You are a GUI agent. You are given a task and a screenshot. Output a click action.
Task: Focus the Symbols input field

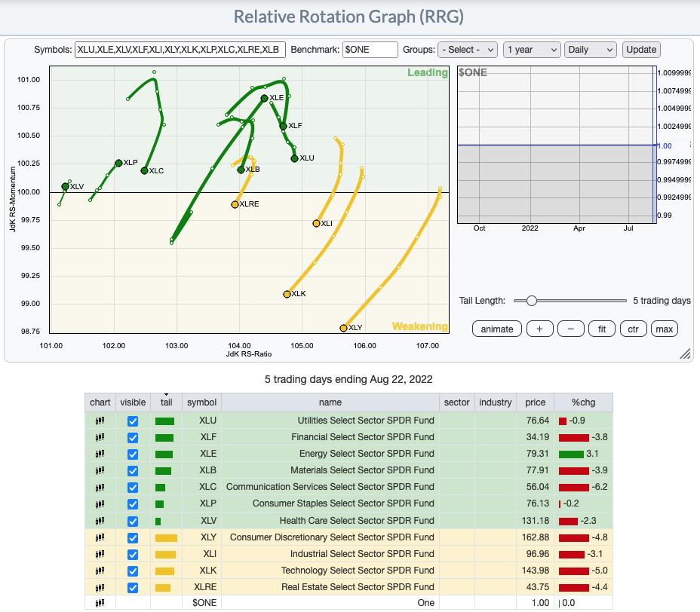pyautogui.click(x=180, y=50)
